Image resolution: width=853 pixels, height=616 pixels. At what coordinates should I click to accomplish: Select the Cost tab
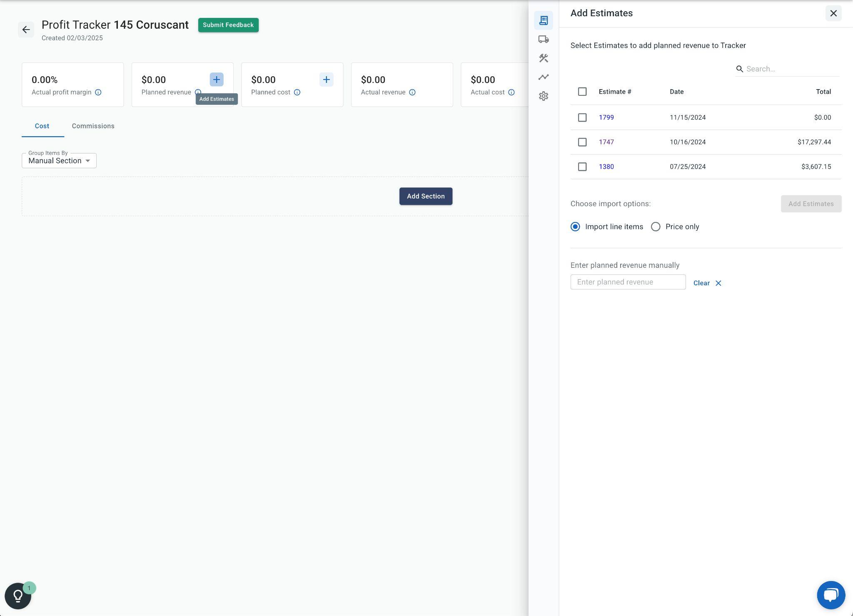(x=42, y=126)
